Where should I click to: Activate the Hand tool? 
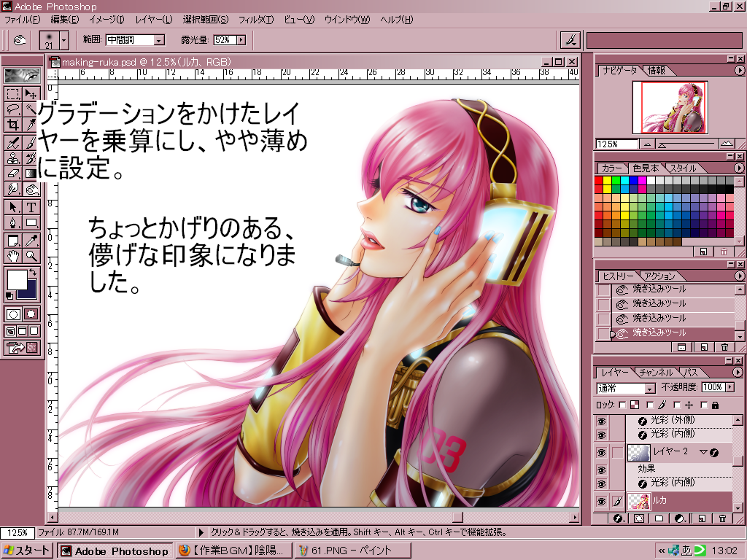coord(13,255)
